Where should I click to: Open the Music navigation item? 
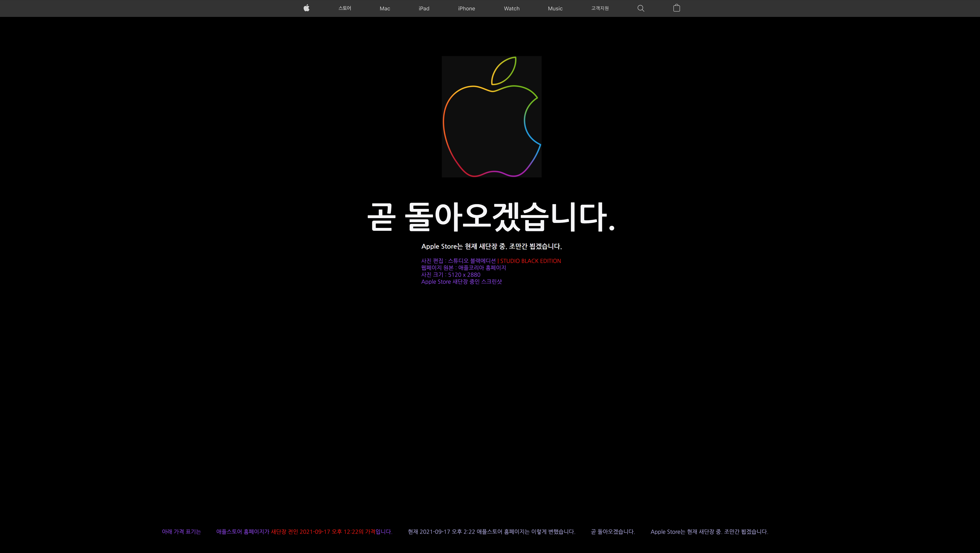coord(555,8)
